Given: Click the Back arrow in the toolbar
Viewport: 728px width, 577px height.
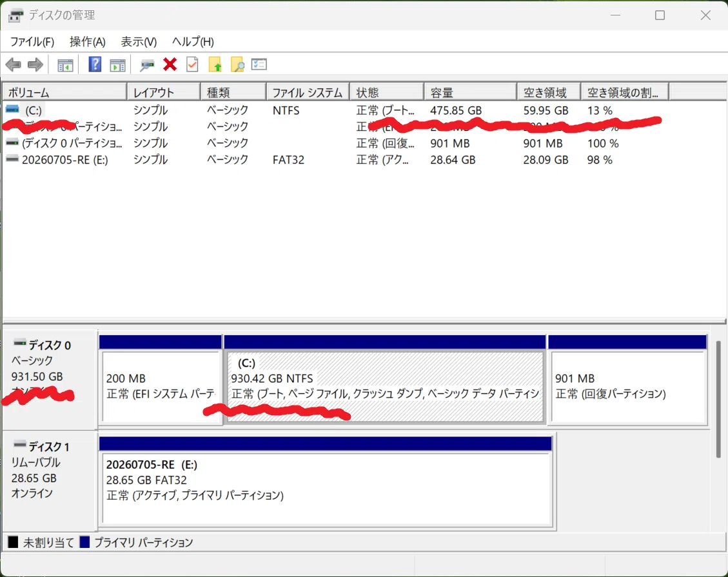Looking at the screenshot, I should coord(14,64).
